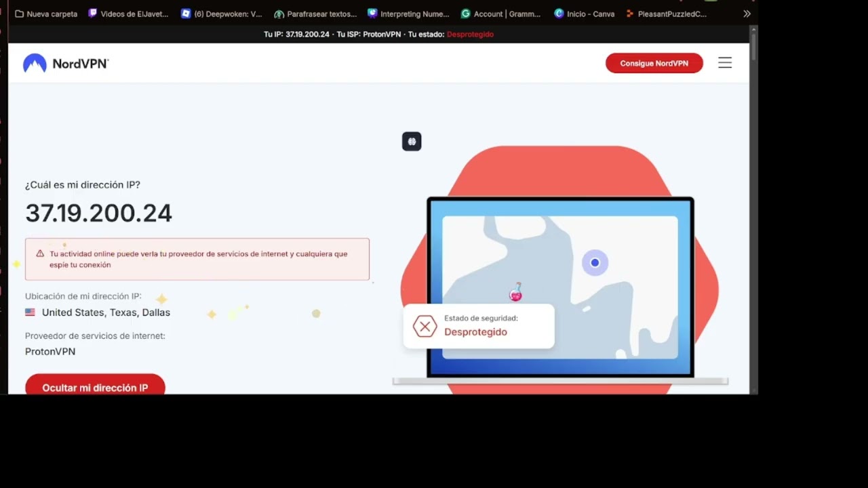The height and width of the screenshot is (488, 868).
Task: Open the Interpreting Nume... bookmark
Action: [x=408, y=14]
